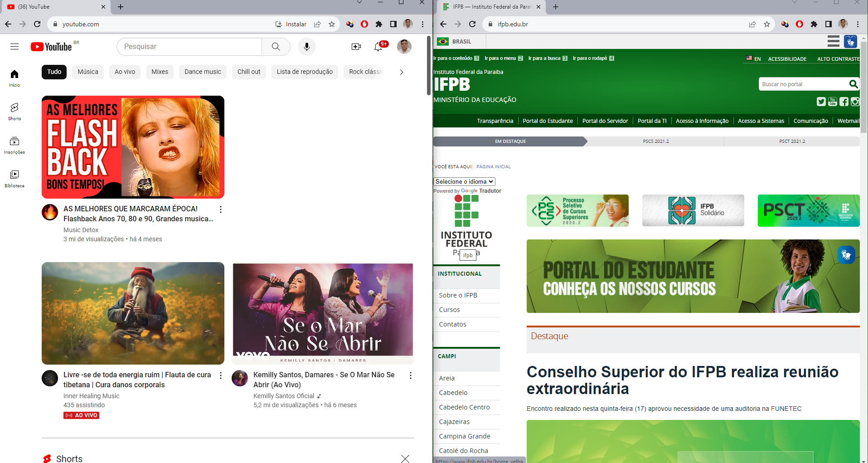Toggle side panel in YouTube browser window
Image resolution: width=868 pixels, height=463 pixels.
[393, 24]
